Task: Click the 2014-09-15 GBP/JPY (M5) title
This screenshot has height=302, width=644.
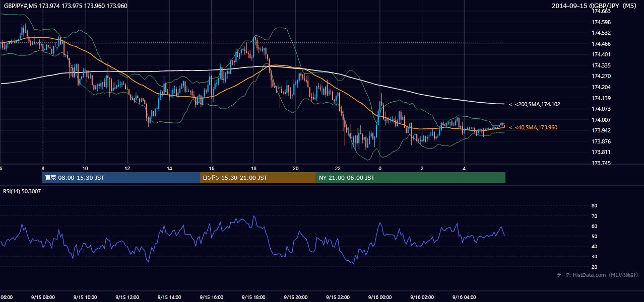Action: (x=595, y=6)
